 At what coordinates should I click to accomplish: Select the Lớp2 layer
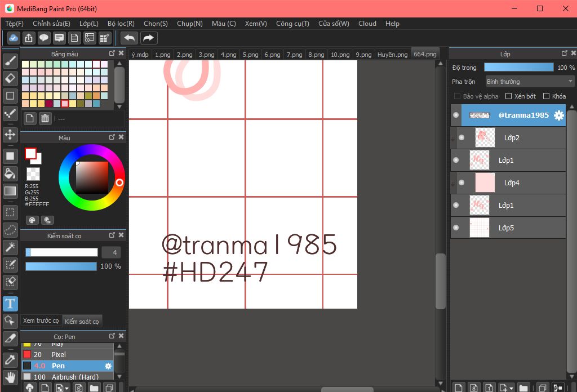[511, 137]
